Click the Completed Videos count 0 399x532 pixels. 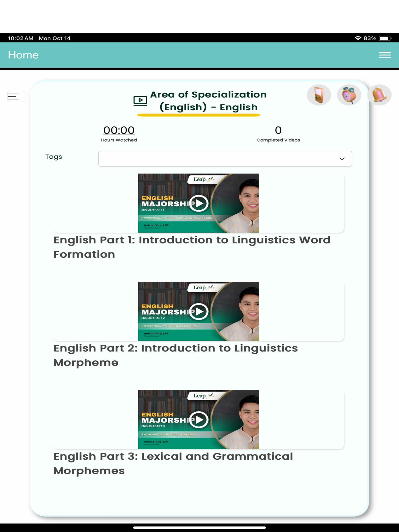278,130
